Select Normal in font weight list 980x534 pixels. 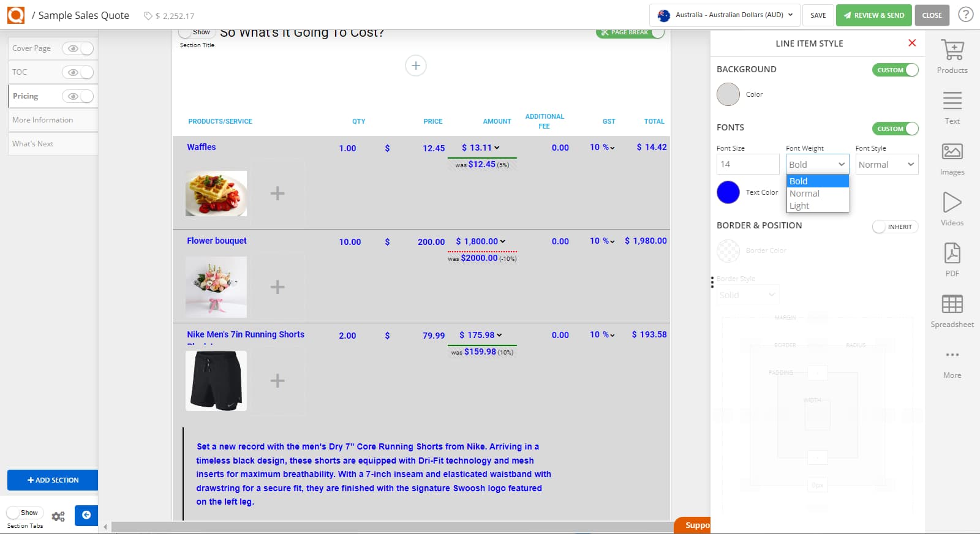click(818, 194)
